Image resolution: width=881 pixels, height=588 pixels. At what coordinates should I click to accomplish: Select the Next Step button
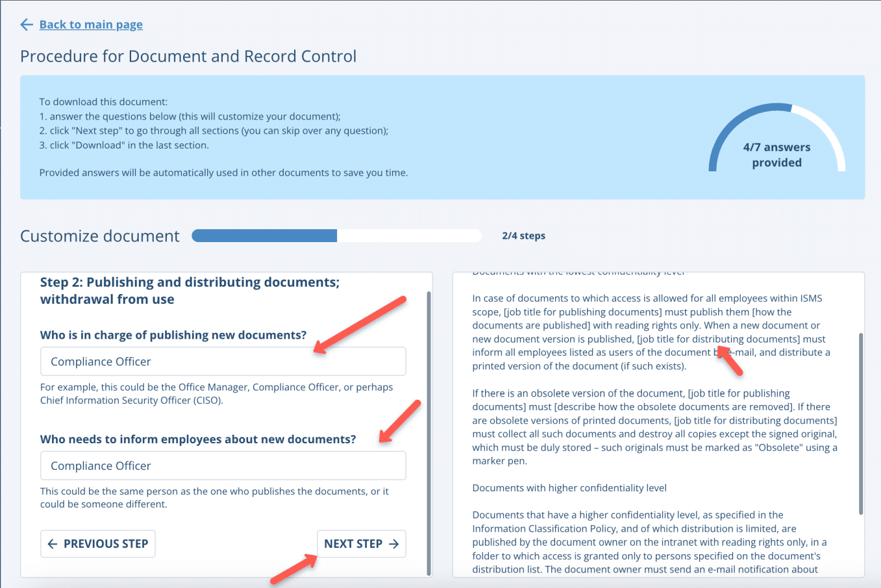click(361, 543)
